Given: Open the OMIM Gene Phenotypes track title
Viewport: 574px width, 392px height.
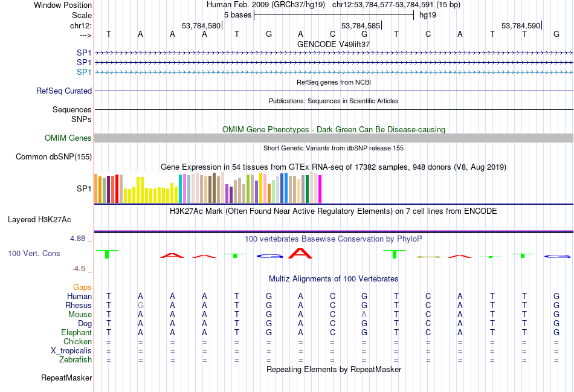Looking at the screenshot, I should (x=334, y=130).
